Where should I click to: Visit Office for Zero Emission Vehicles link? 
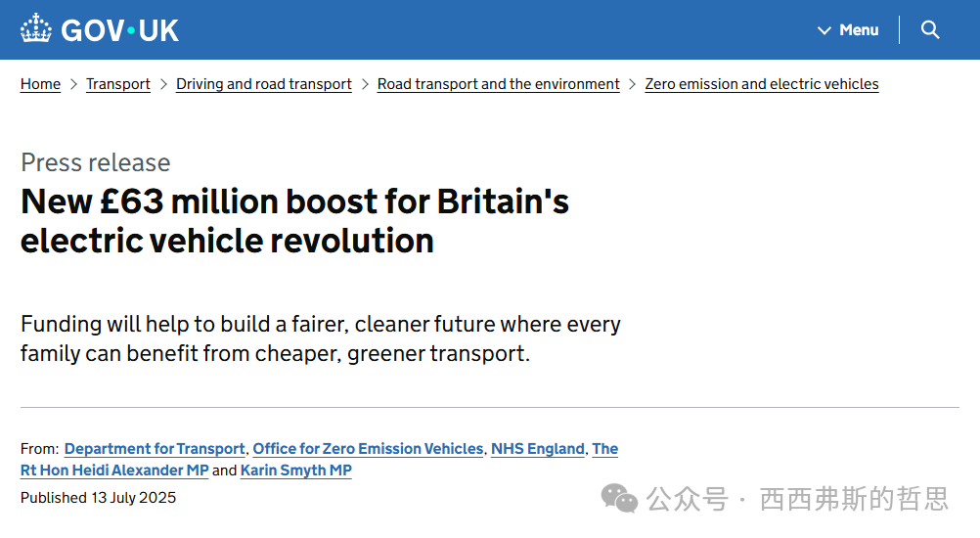pos(368,449)
